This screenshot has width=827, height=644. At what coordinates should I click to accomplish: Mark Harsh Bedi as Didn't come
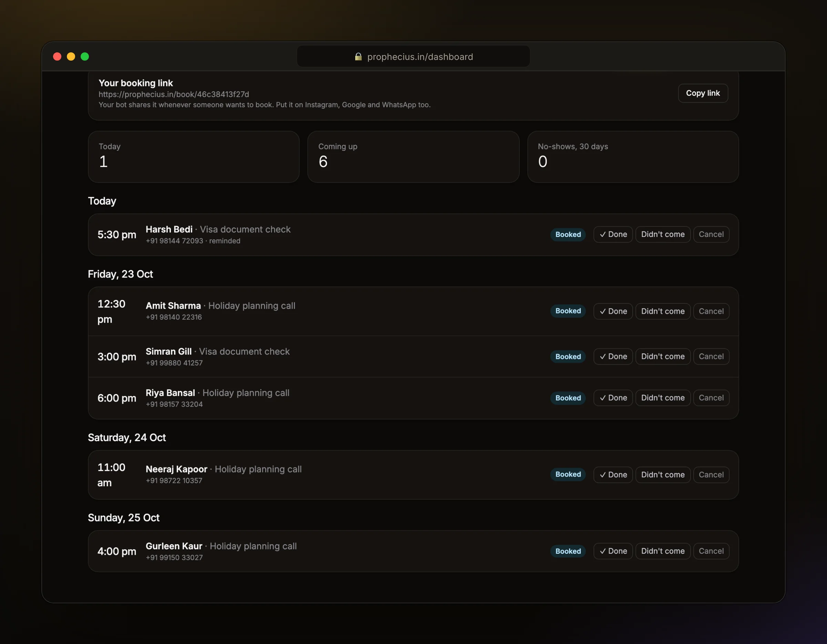[662, 234]
